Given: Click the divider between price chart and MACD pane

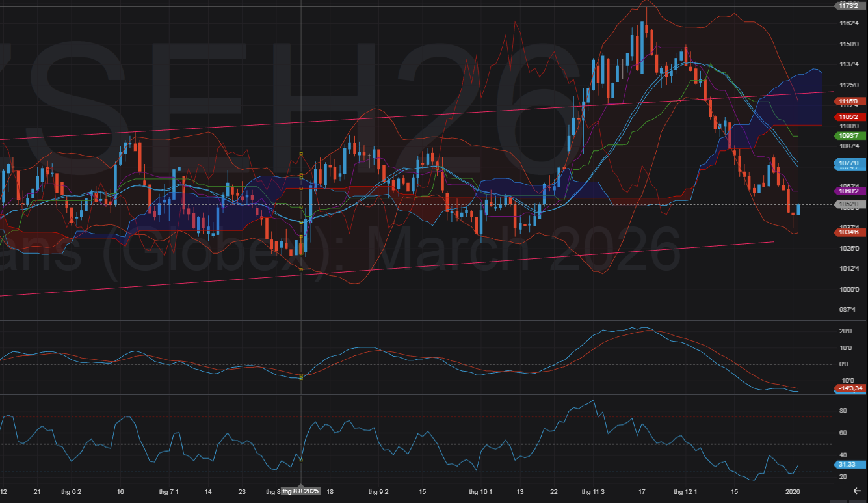Looking at the screenshot, I should tap(416, 320).
